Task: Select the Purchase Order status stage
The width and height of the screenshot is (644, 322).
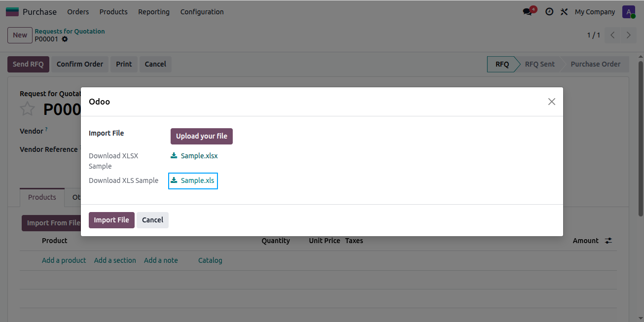Action: click(595, 64)
